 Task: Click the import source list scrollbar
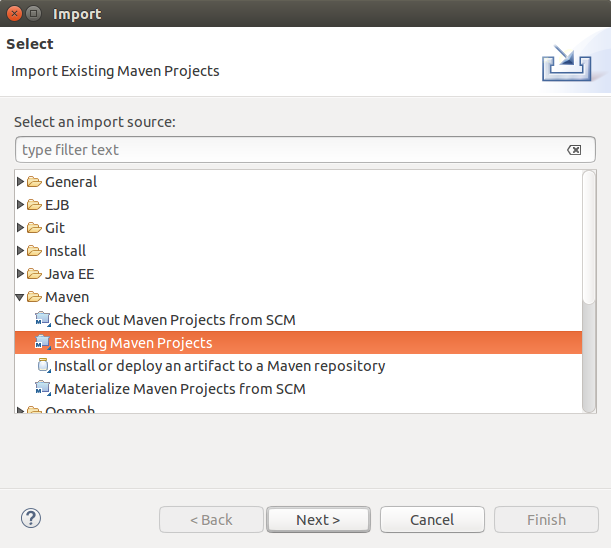pyautogui.click(x=589, y=291)
